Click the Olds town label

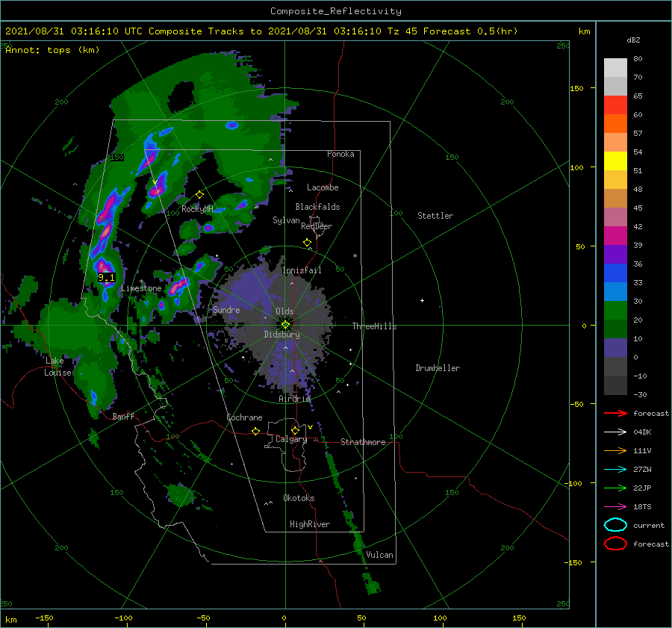pos(284,311)
